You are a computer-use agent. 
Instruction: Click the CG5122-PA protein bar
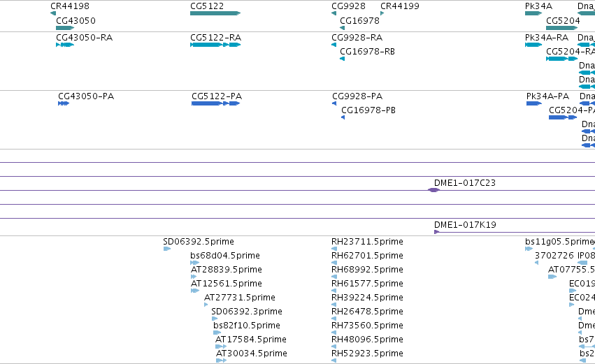click(x=215, y=103)
